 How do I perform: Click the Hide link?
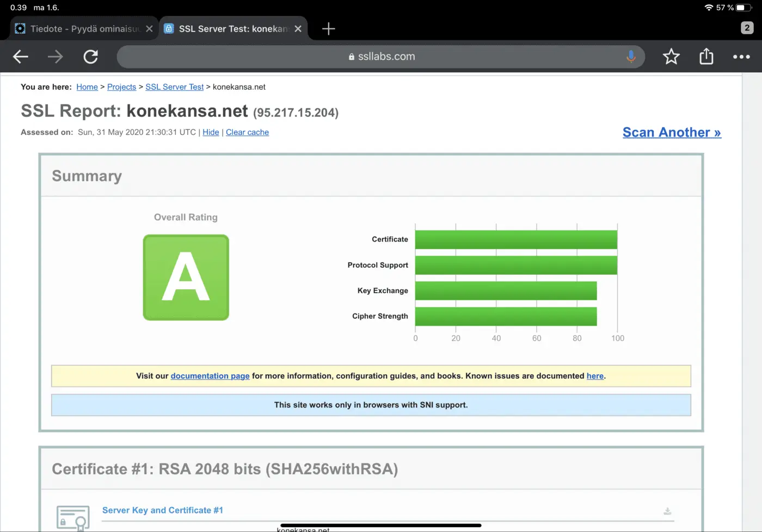(211, 132)
